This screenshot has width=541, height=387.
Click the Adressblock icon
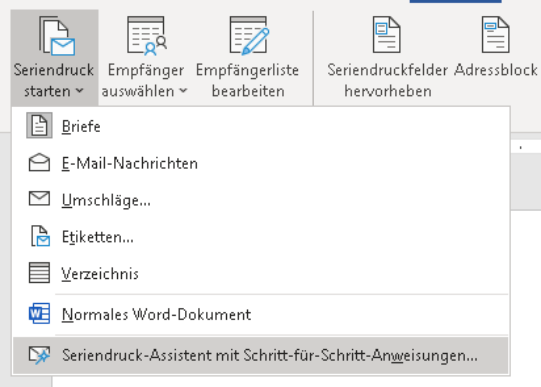click(495, 34)
